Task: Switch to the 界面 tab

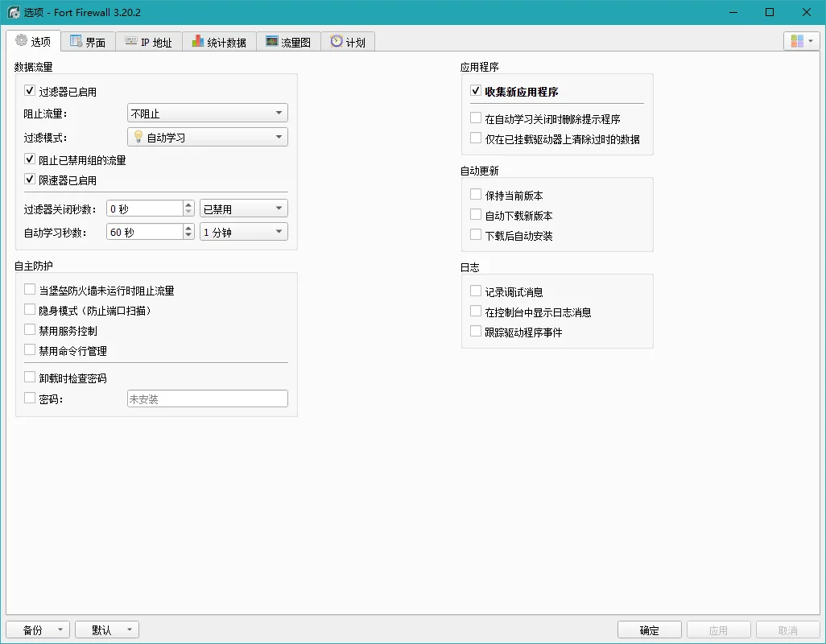Action: [x=88, y=42]
